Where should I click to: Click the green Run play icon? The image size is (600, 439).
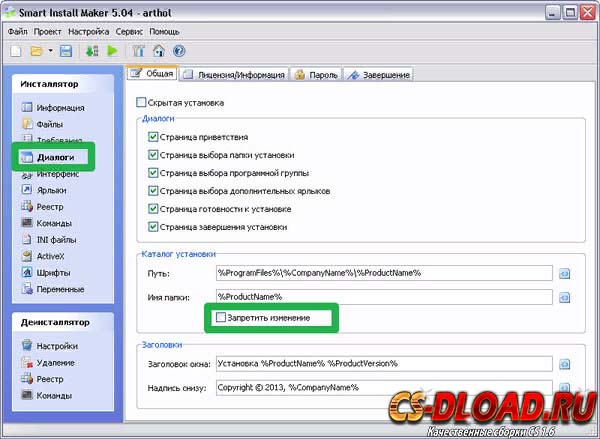click(x=112, y=51)
